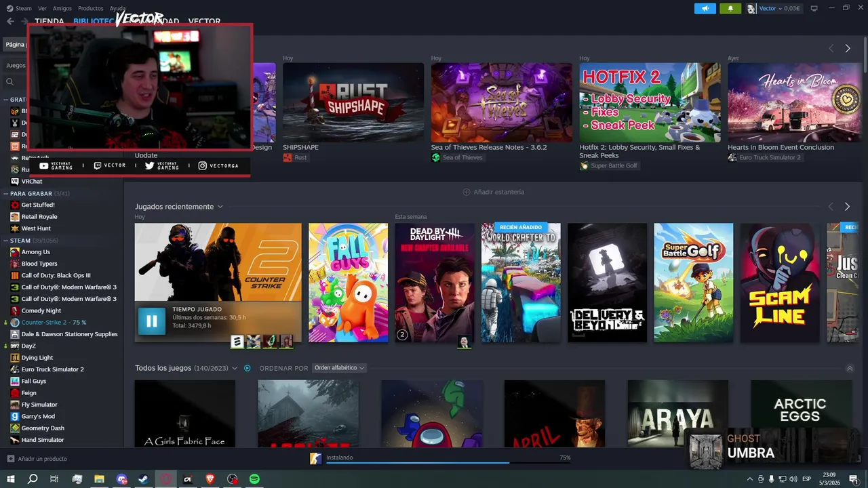Open the Windows notification center icon
Screen dimensions: 868x488
[854, 479]
